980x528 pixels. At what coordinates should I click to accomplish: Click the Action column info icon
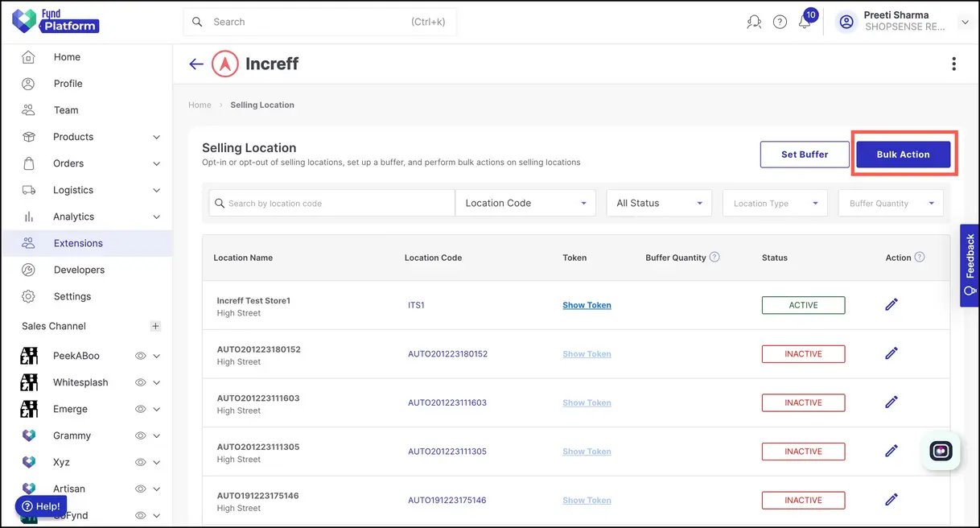(920, 257)
